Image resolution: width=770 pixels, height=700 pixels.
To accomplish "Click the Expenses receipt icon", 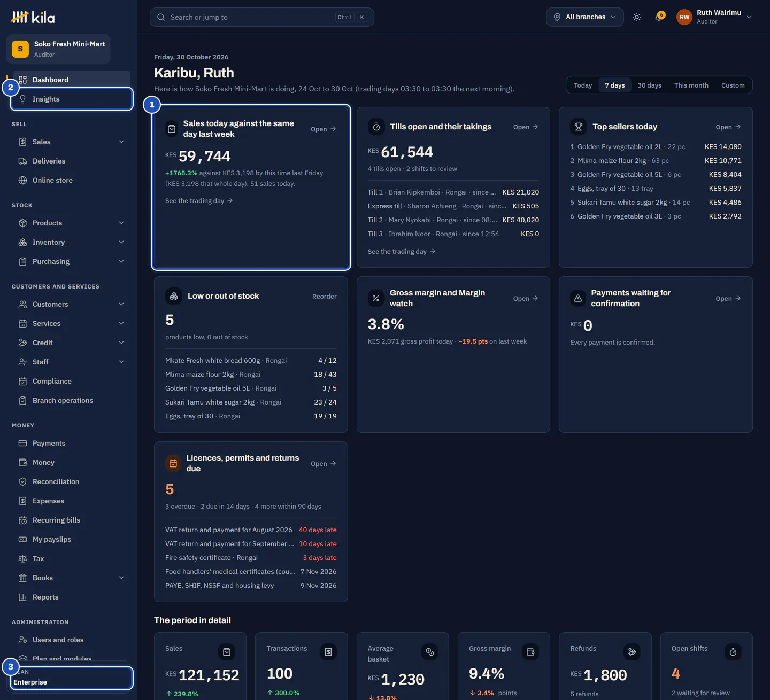I will click(x=22, y=501).
